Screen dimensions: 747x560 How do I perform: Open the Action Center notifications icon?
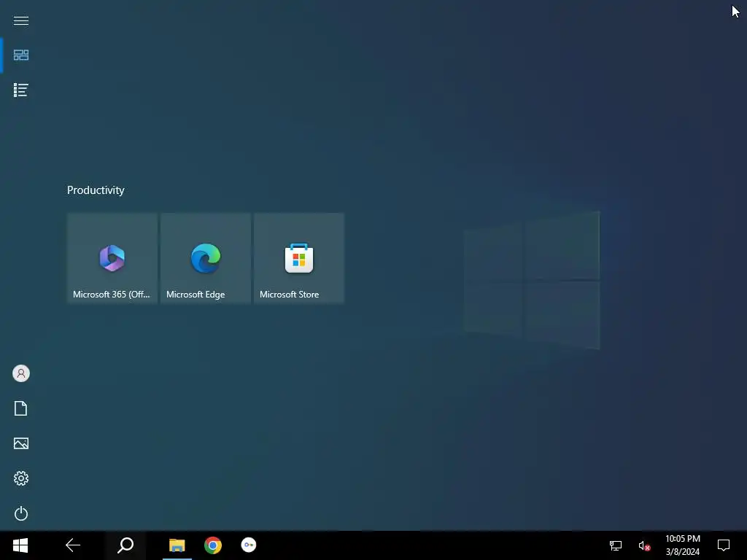(724, 545)
